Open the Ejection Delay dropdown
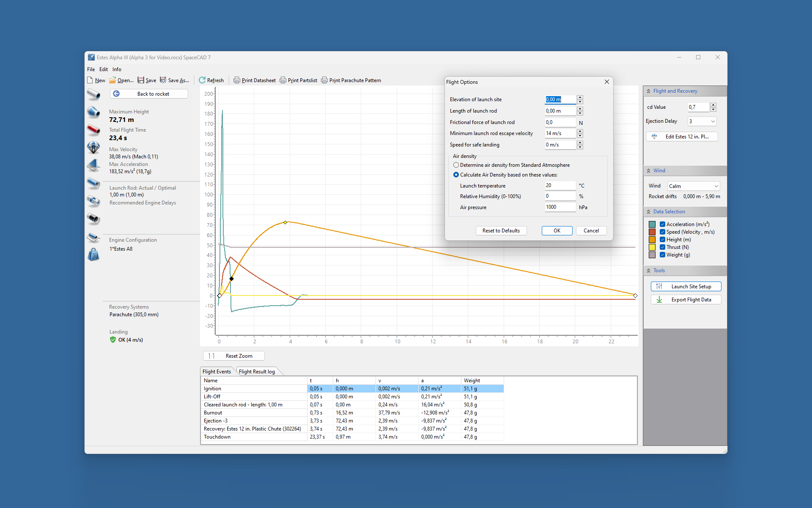The image size is (812, 508). click(x=702, y=121)
